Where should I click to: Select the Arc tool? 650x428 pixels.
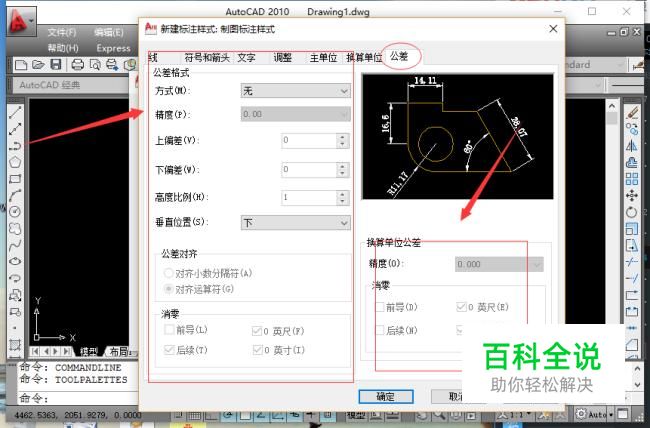[x=15, y=195]
